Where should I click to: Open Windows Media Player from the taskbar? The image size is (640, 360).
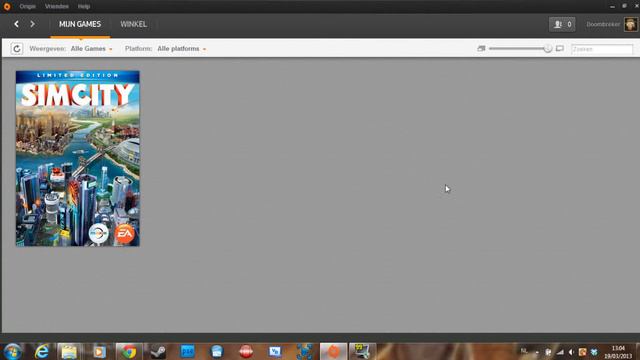(x=99, y=351)
